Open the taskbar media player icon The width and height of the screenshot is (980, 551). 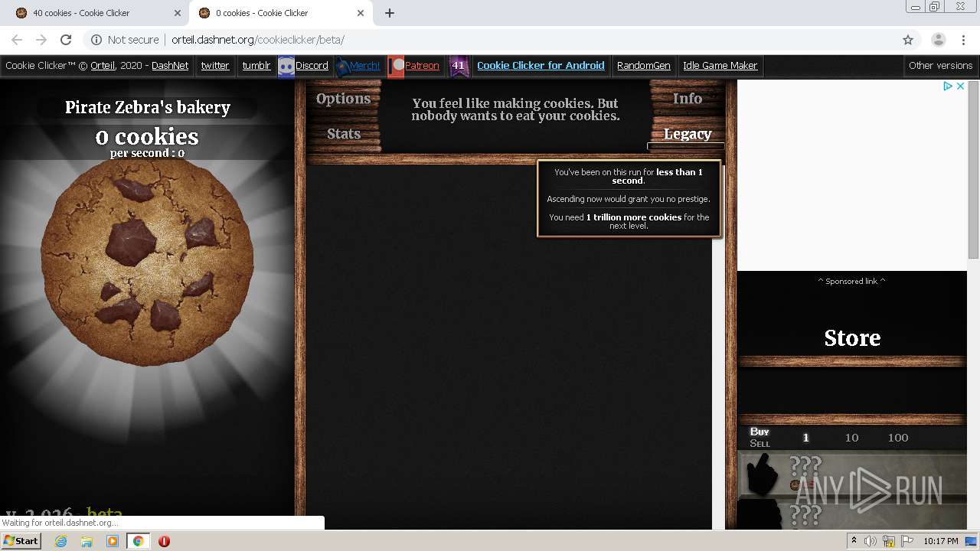(113, 541)
